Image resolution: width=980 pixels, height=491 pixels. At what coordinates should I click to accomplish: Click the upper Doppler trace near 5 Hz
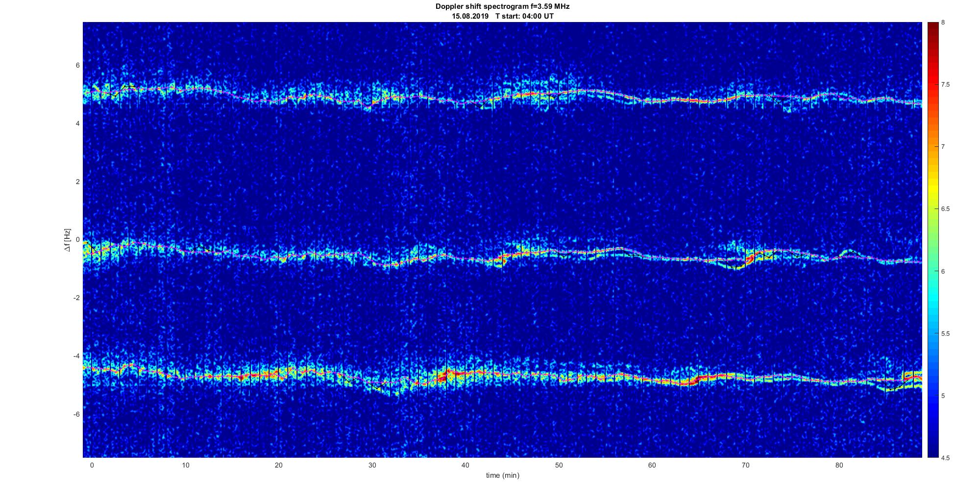click(x=502, y=95)
